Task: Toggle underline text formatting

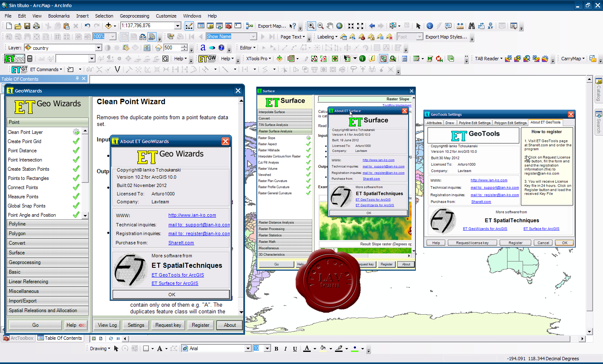Action: [295, 349]
